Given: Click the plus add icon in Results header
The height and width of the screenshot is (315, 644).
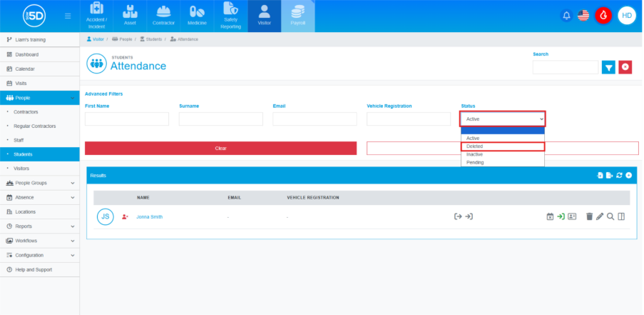Looking at the screenshot, I should pos(629,175).
